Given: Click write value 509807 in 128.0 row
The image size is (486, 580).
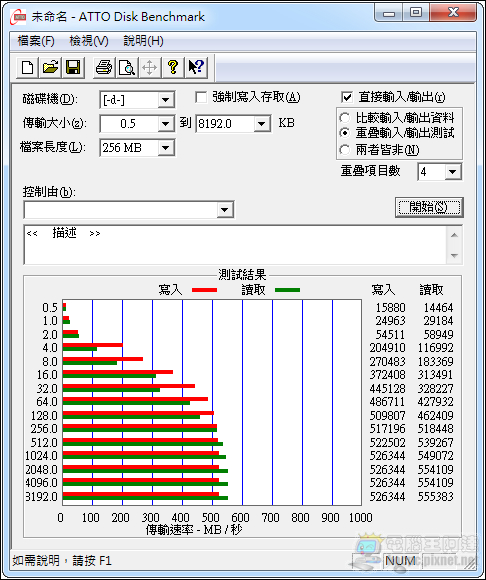Looking at the screenshot, I should click(x=388, y=415).
